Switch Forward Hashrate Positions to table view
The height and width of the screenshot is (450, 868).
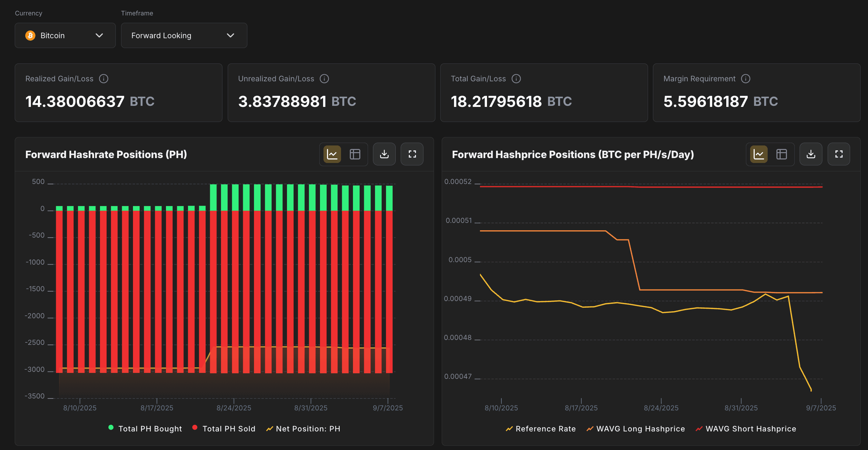(x=355, y=154)
